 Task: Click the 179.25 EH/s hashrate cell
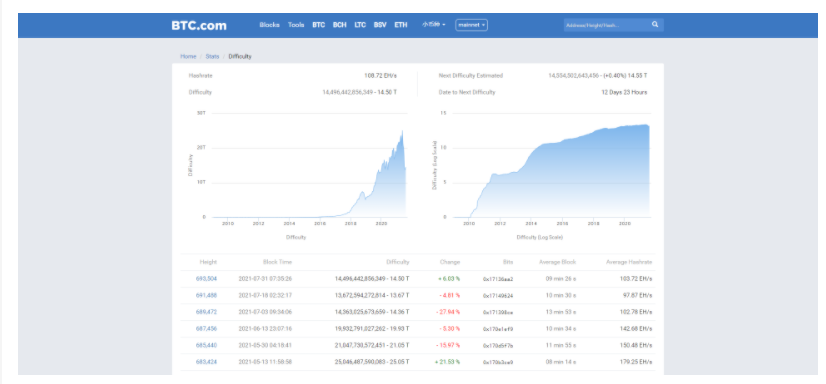(636, 362)
